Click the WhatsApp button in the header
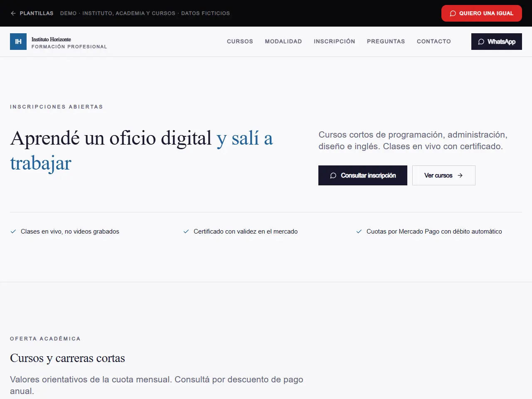The width and height of the screenshot is (532, 399). 497,42
